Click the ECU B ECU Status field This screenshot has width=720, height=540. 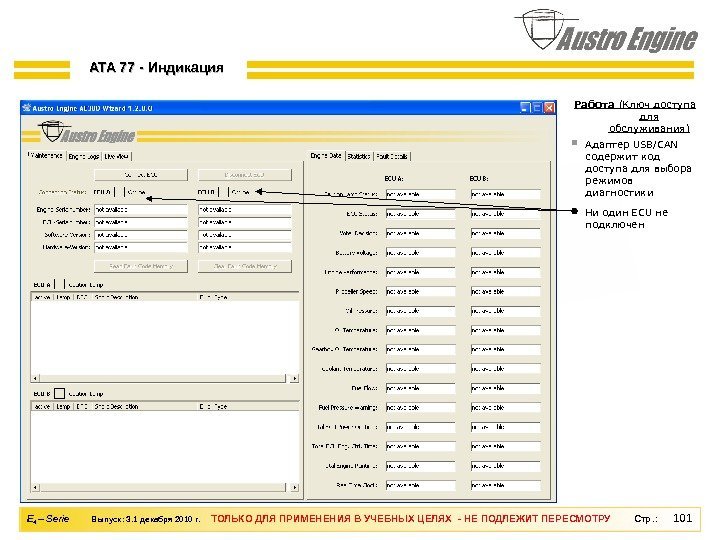[506, 214]
